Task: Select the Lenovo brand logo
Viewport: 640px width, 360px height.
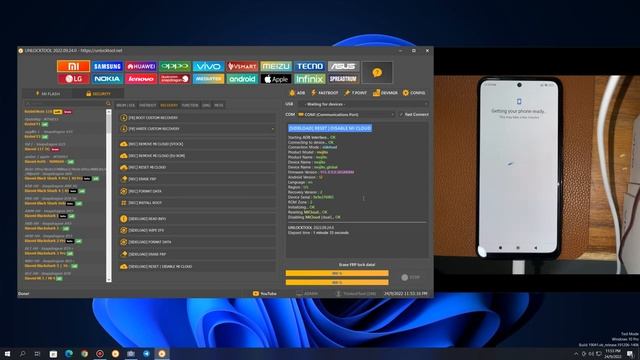Action: click(141, 79)
